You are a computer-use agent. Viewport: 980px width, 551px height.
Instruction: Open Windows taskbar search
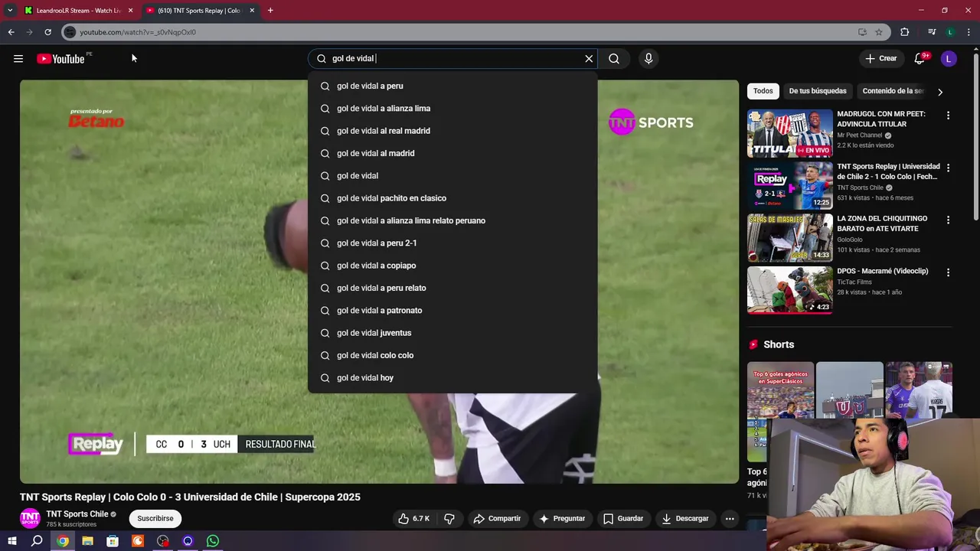click(37, 541)
